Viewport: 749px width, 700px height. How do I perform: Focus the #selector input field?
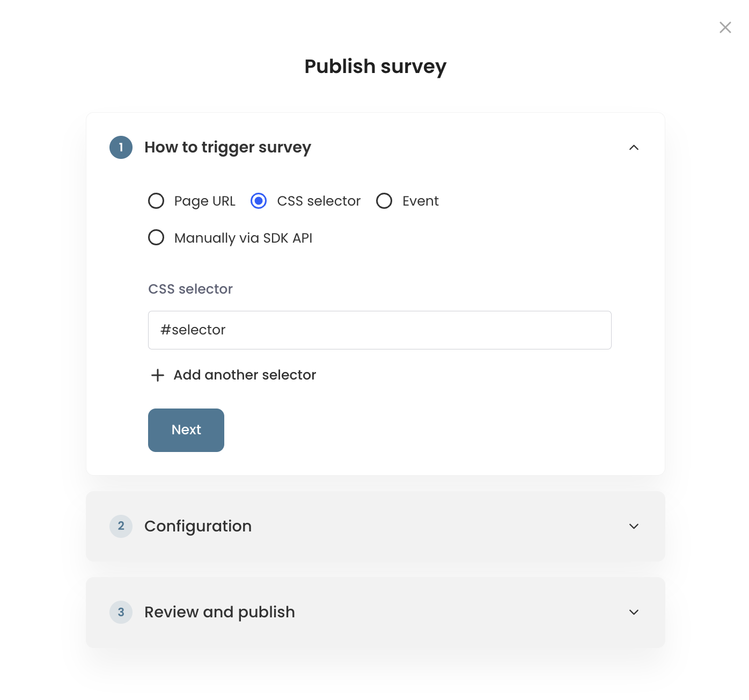pyautogui.click(x=379, y=330)
